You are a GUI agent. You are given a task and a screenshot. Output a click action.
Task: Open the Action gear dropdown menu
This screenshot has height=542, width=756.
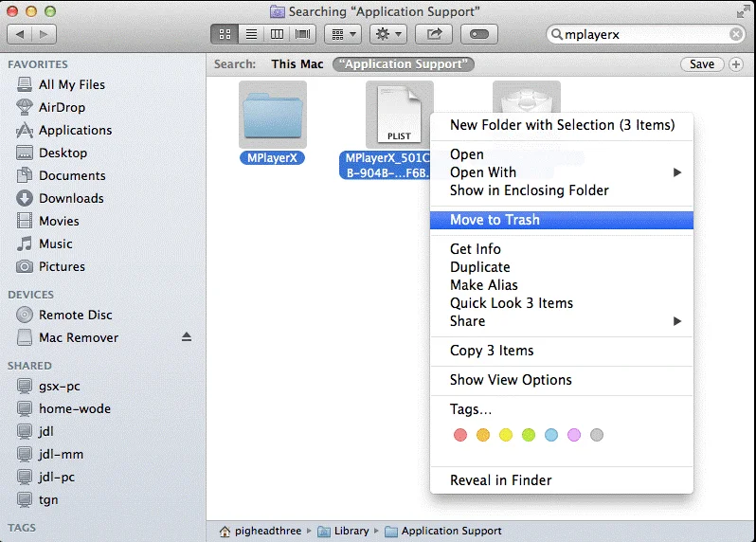pyautogui.click(x=388, y=34)
